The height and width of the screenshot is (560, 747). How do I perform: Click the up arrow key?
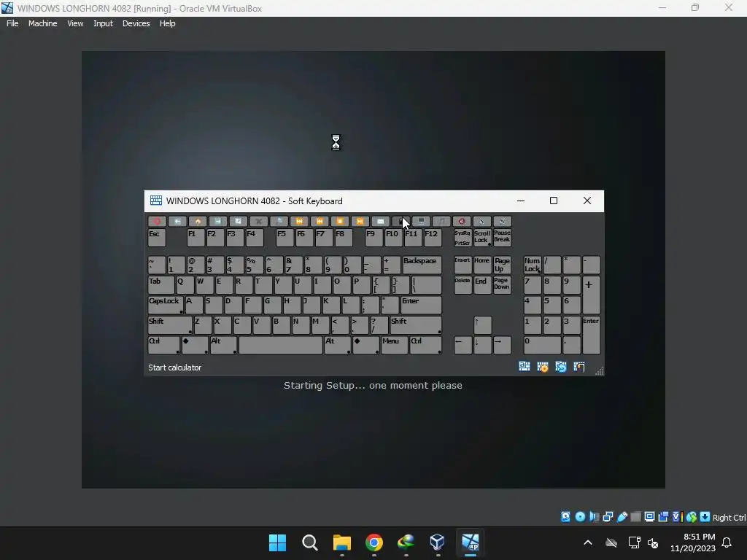tap(482, 324)
